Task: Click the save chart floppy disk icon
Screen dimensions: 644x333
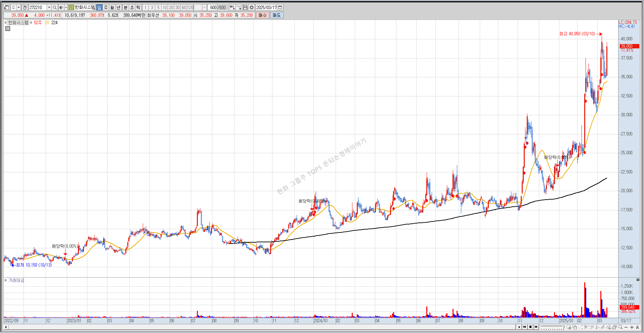Action: tap(245, 7)
